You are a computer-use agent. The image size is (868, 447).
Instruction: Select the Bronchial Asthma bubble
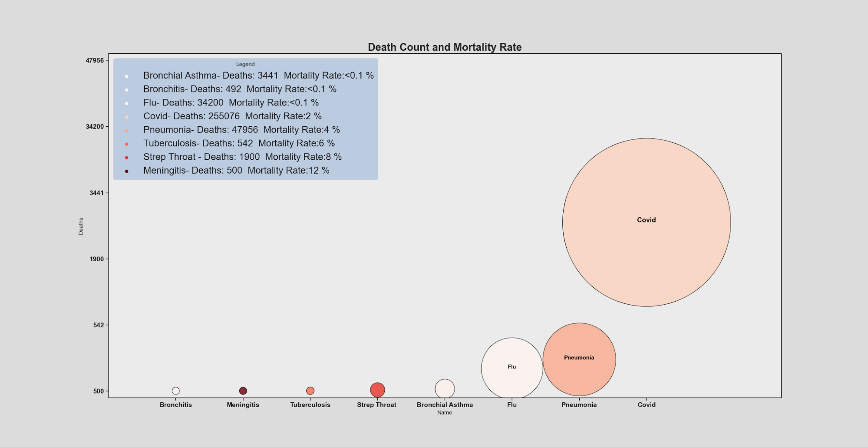[445, 388]
